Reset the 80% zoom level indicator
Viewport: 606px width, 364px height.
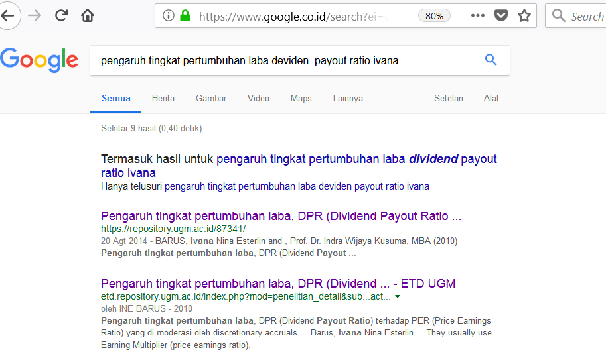click(x=434, y=16)
